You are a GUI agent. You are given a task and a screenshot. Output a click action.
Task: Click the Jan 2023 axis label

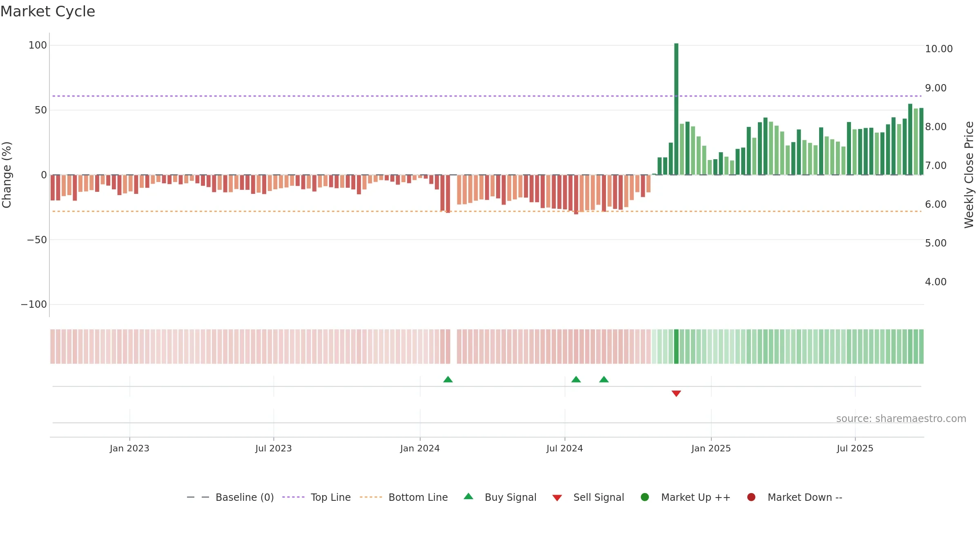pyautogui.click(x=129, y=449)
